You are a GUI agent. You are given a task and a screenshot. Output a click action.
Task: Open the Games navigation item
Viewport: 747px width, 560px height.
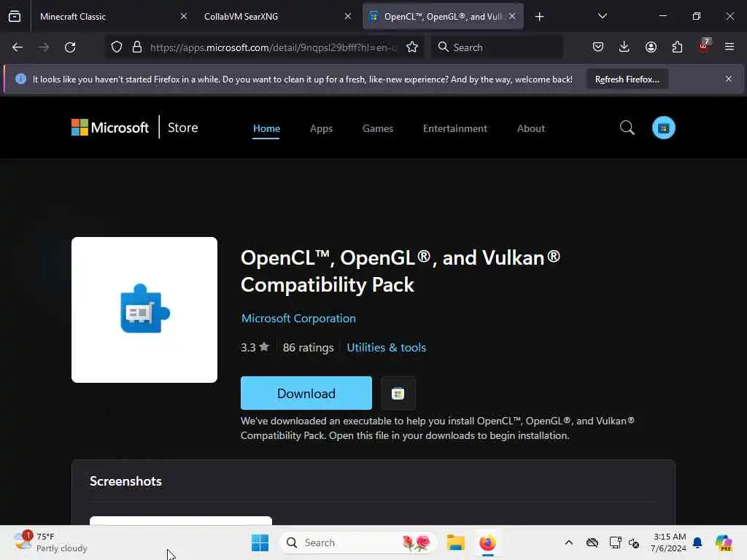(x=378, y=128)
